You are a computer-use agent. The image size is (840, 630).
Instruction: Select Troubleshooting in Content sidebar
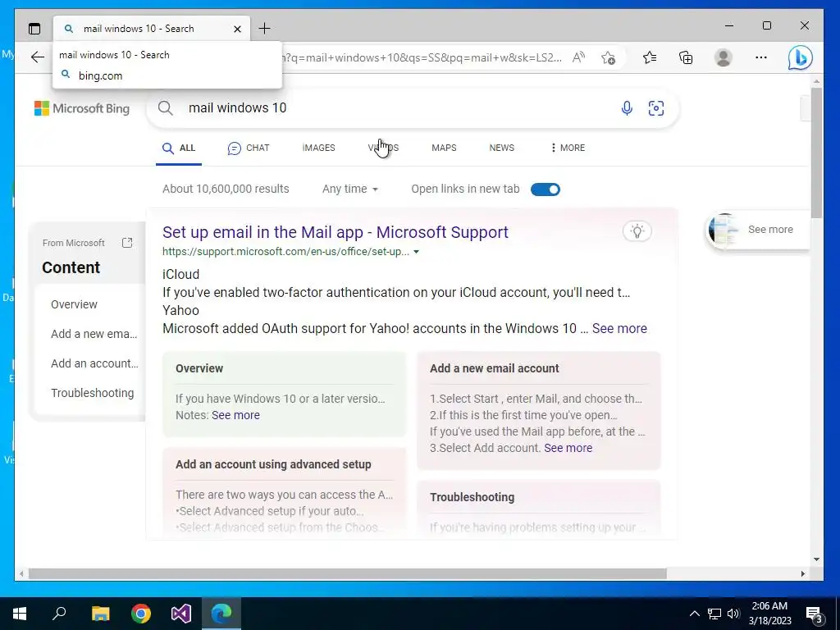tap(92, 393)
